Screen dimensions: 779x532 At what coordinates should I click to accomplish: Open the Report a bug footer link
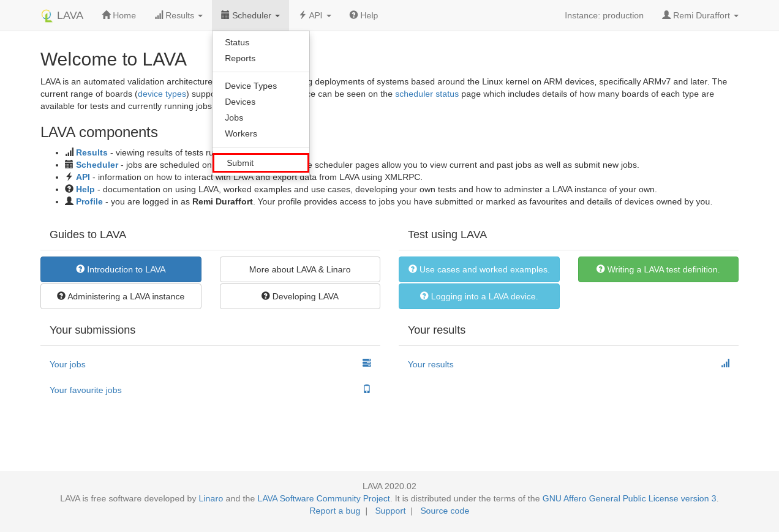(x=334, y=511)
